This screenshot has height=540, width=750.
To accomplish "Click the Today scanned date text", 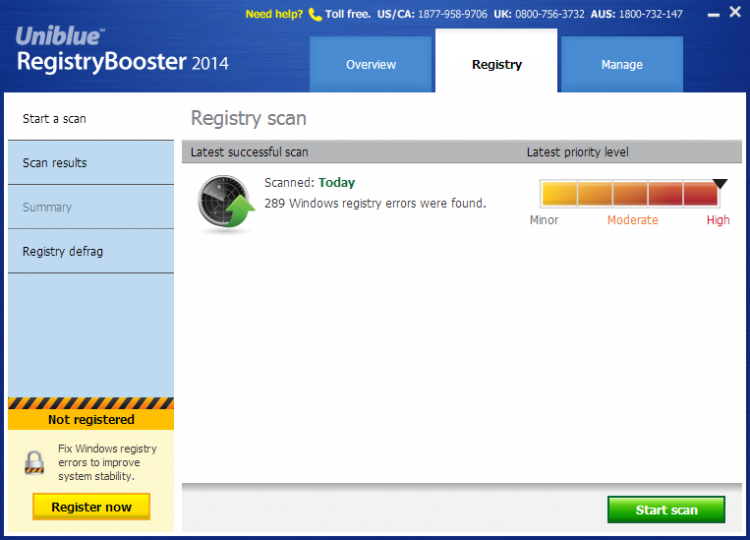I will pos(337,183).
